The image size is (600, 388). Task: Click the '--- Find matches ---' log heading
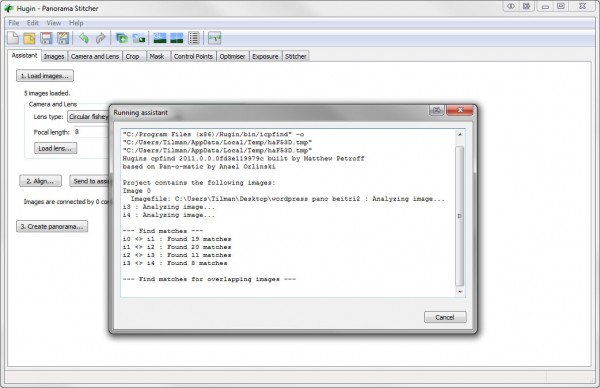(163, 231)
